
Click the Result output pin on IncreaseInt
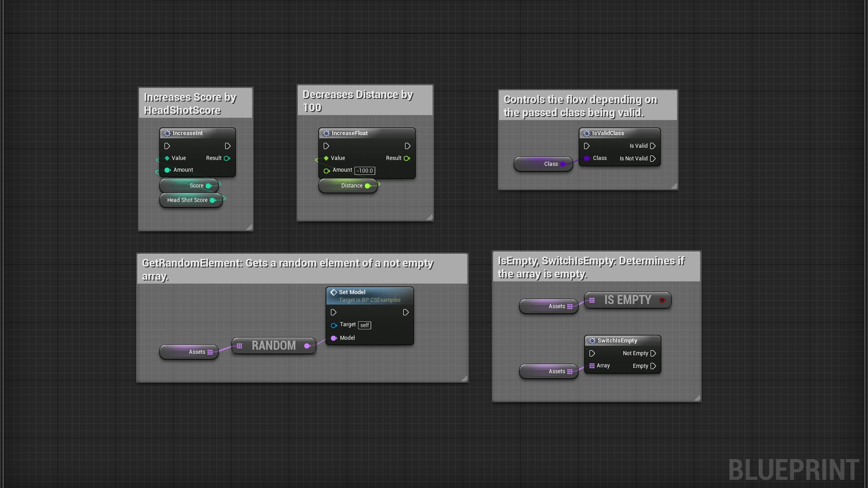tap(226, 158)
